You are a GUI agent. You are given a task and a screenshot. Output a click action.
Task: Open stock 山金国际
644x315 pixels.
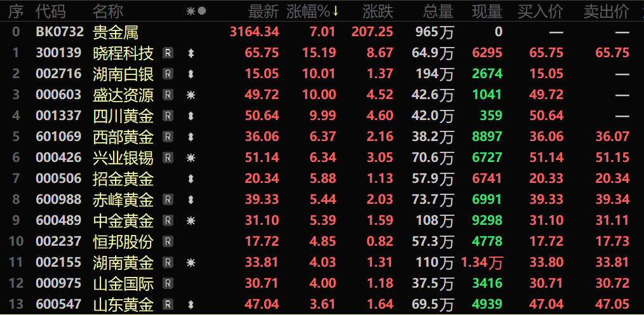click(123, 283)
